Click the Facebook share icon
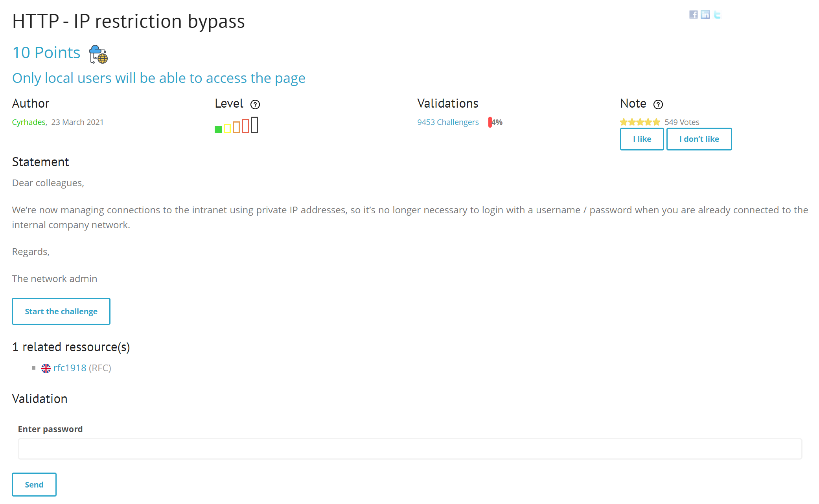 click(693, 15)
